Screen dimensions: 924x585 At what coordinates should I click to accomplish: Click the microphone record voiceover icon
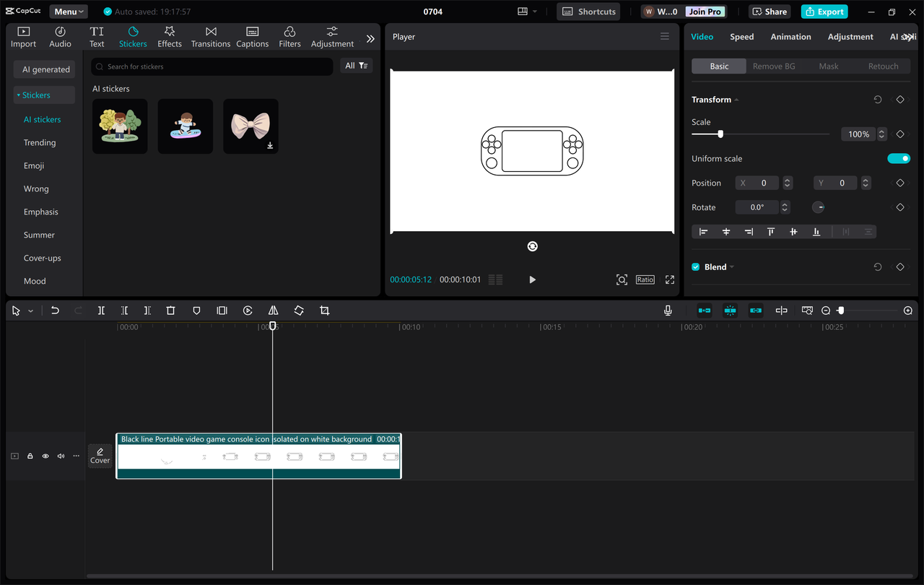coord(668,311)
